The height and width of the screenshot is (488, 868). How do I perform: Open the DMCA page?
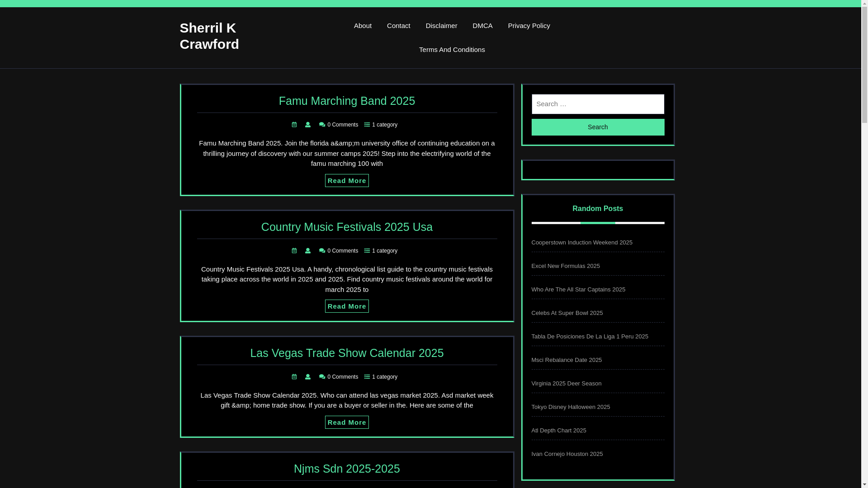point(483,26)
